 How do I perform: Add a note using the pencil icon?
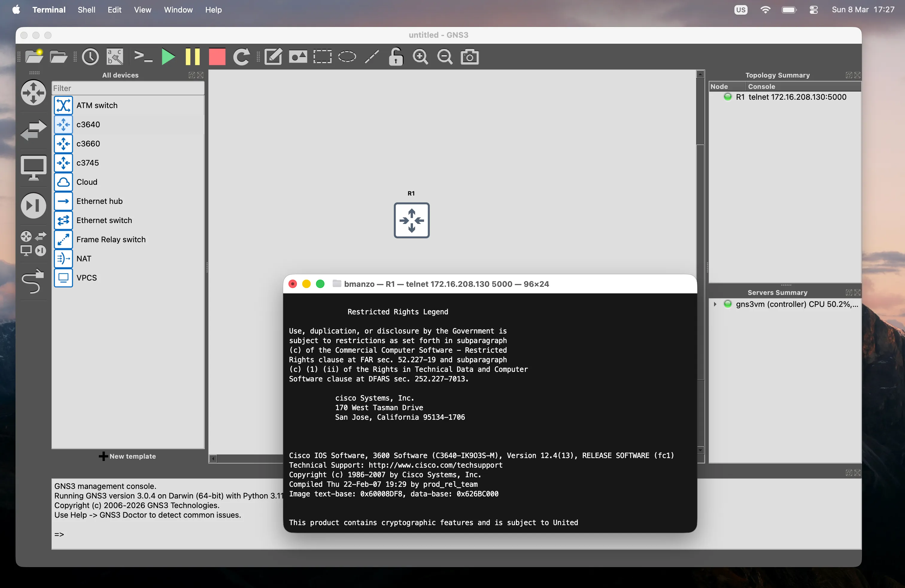click(273, 57)
